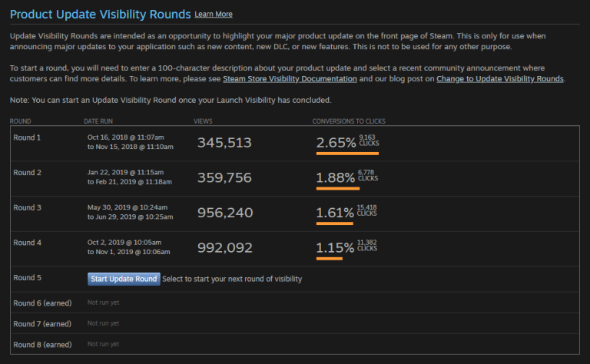Viewport: 590px width, 364px height.
Task: Click the 345,513 views figure
Action: pos(224,143)
